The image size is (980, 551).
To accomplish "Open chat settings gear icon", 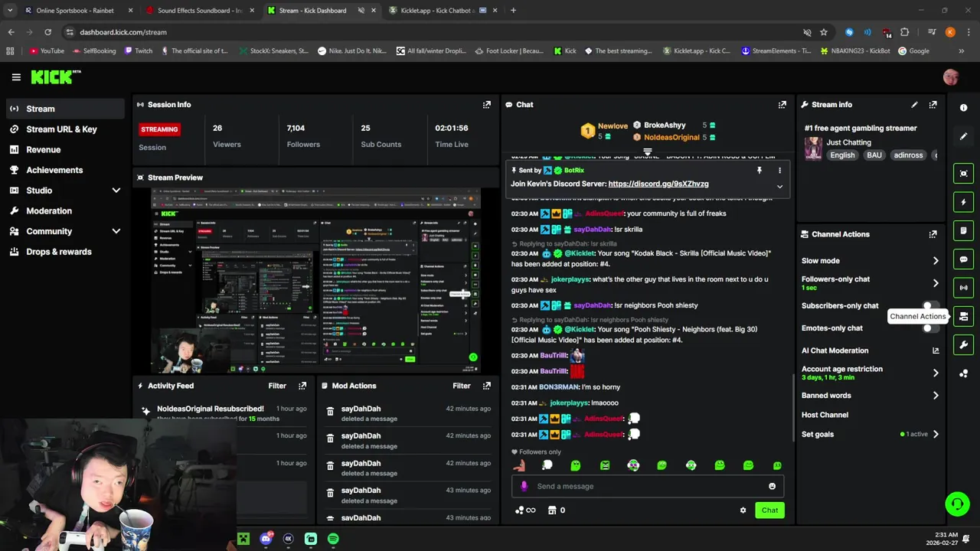I will click(743, 510).
